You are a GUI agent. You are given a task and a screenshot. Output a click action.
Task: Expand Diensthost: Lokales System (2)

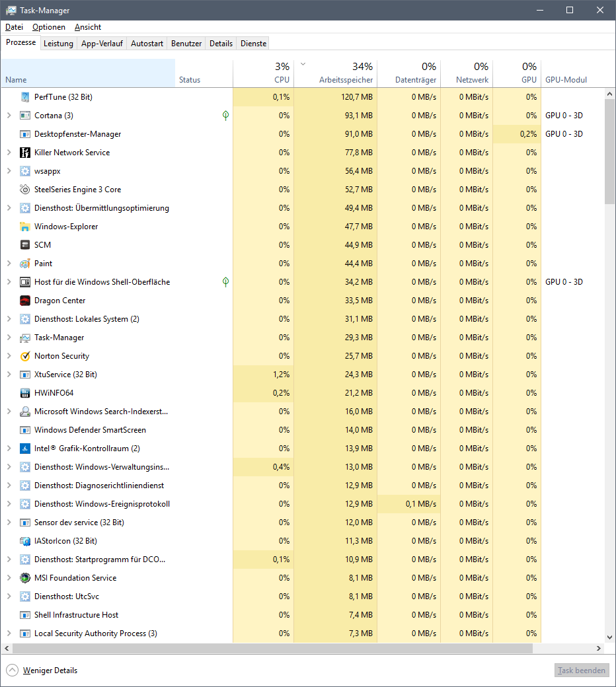[x=9, y=319]
